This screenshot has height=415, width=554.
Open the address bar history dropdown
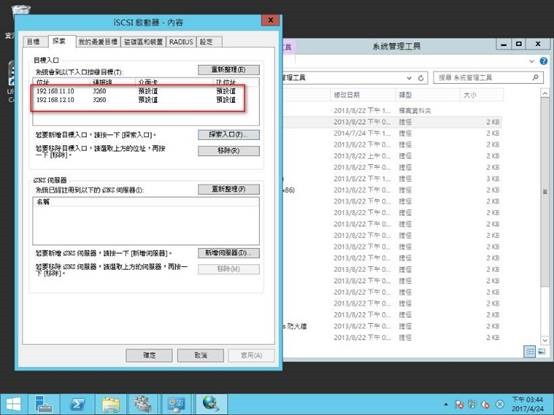(x=409, y=78)
